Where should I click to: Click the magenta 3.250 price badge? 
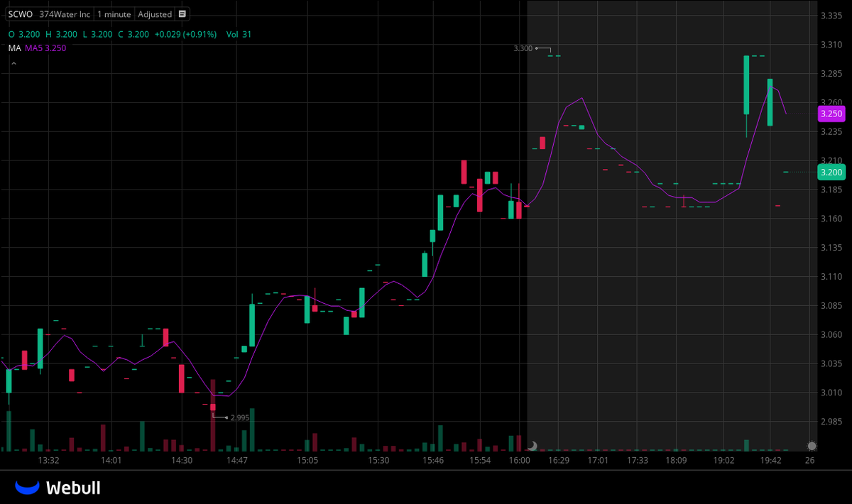pos(831,114)
